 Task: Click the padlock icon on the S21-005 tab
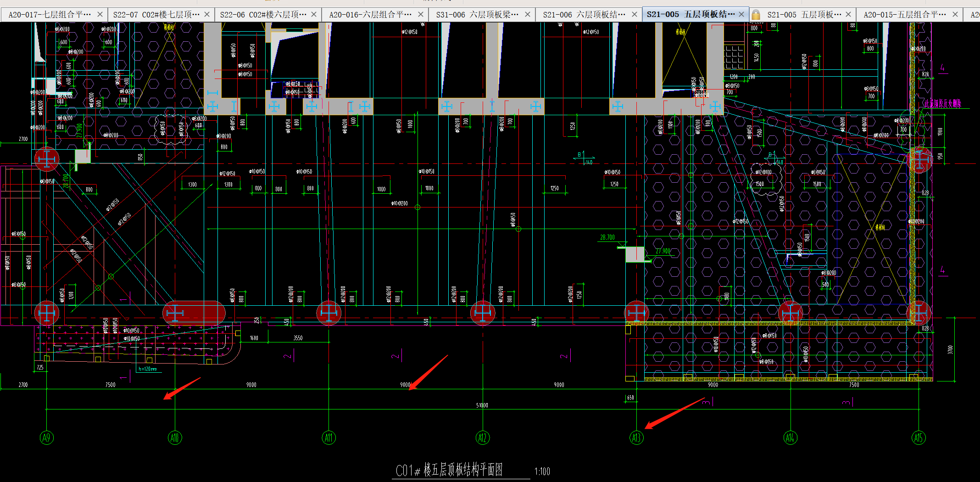pos(756,15)
